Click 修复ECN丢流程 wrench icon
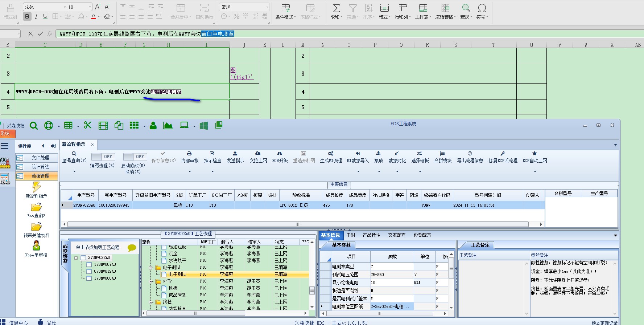 (x=503, y=154)
